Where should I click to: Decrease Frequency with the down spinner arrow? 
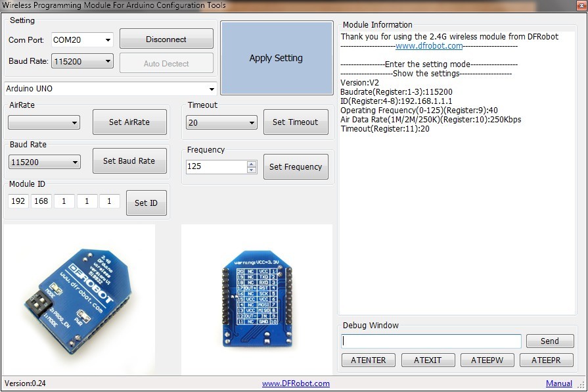coord(252,170)
